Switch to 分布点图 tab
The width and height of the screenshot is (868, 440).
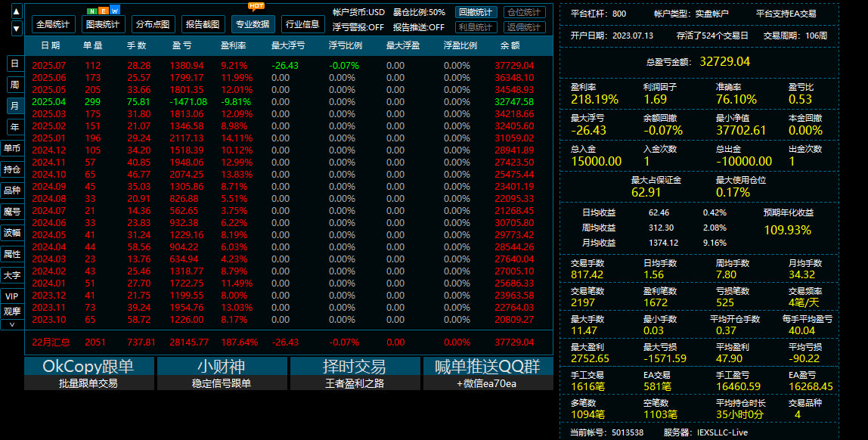[x=153, y=24]
